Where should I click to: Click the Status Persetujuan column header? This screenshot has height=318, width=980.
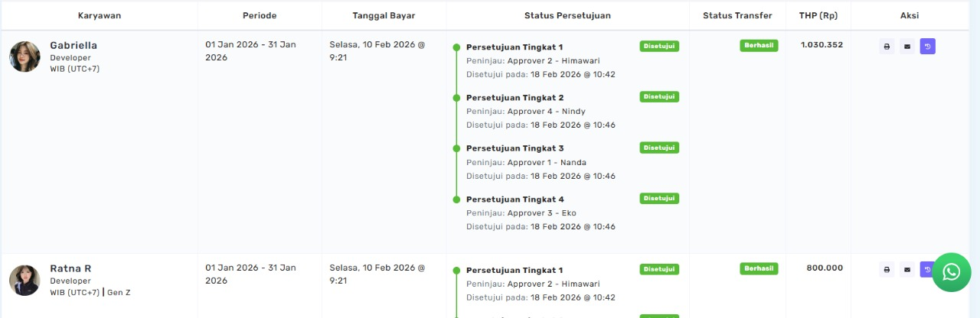coord(567,15)
